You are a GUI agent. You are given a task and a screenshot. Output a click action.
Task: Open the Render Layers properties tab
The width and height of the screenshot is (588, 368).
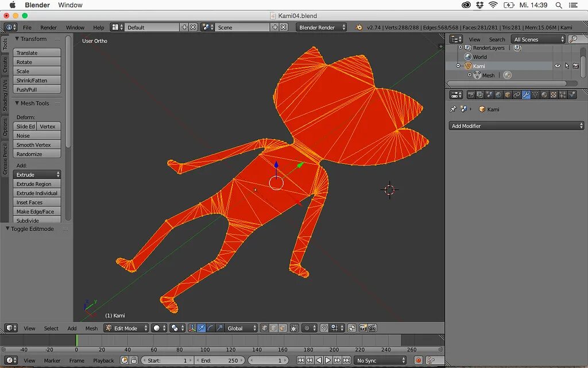click(480, 95)
